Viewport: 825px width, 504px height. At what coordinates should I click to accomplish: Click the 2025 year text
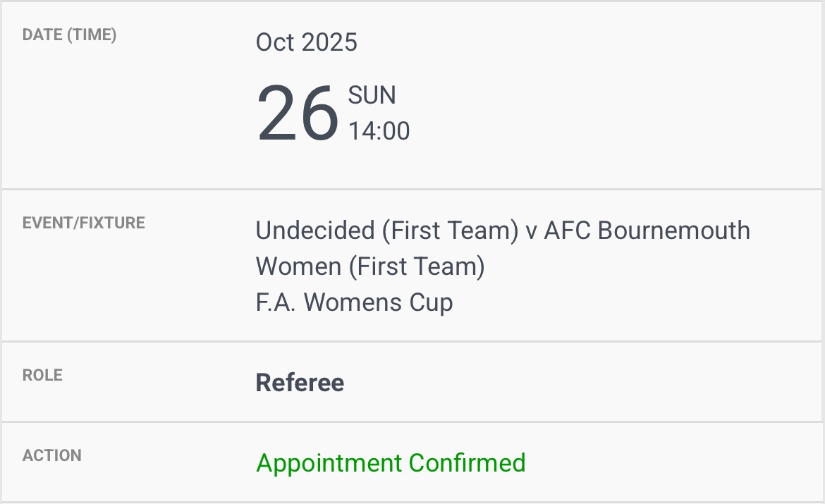click(x=329, y=42)
